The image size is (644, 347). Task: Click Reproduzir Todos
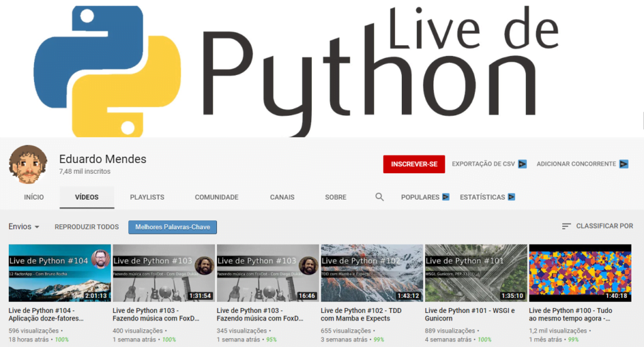tap(87, 227)
